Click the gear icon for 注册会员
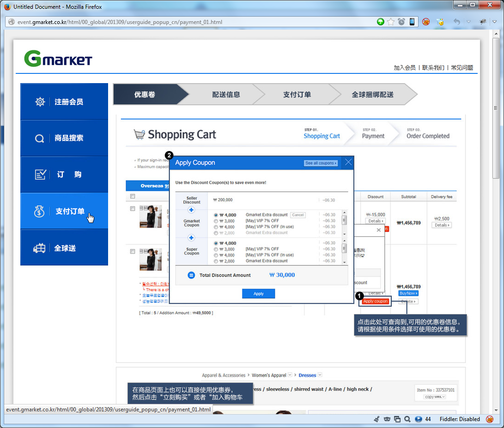Screen dimensions: 504x428 tap(40, 102)
